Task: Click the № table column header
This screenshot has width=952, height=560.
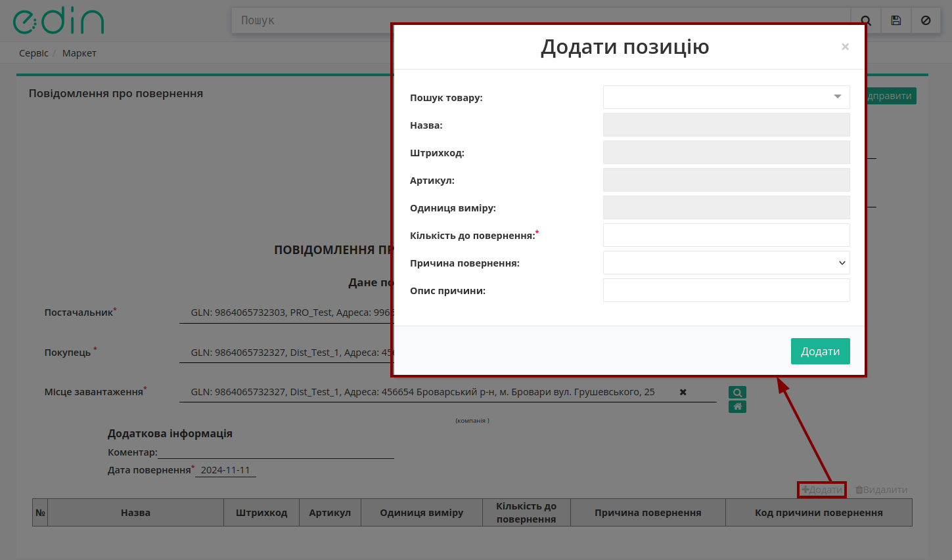Action: tap(40, 513)
